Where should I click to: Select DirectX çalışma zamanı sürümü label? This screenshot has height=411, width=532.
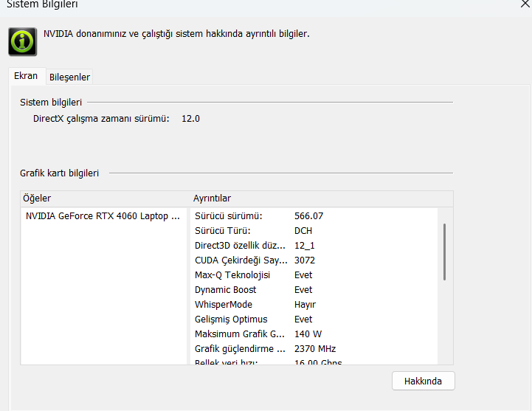pyautogui.click(x=101, y=119)
